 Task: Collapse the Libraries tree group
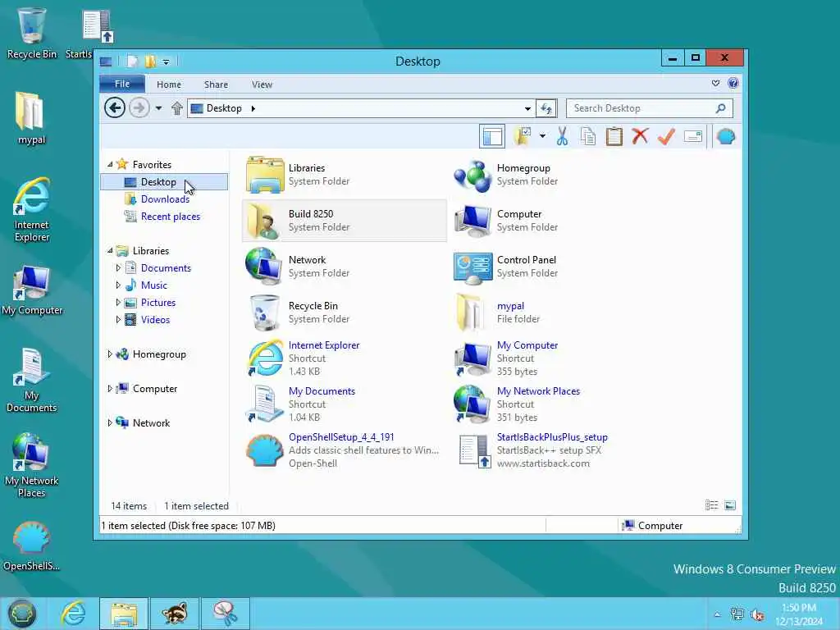110,250
